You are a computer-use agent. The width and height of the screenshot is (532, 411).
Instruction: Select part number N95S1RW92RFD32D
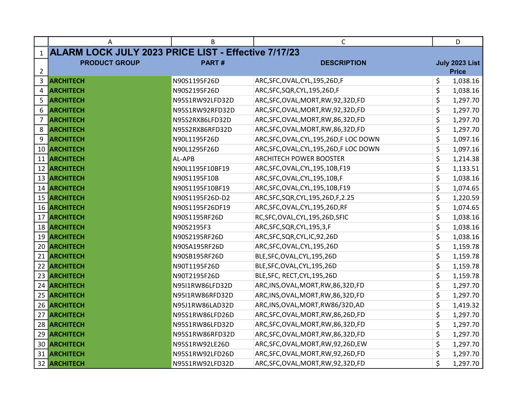coord(212,110)
